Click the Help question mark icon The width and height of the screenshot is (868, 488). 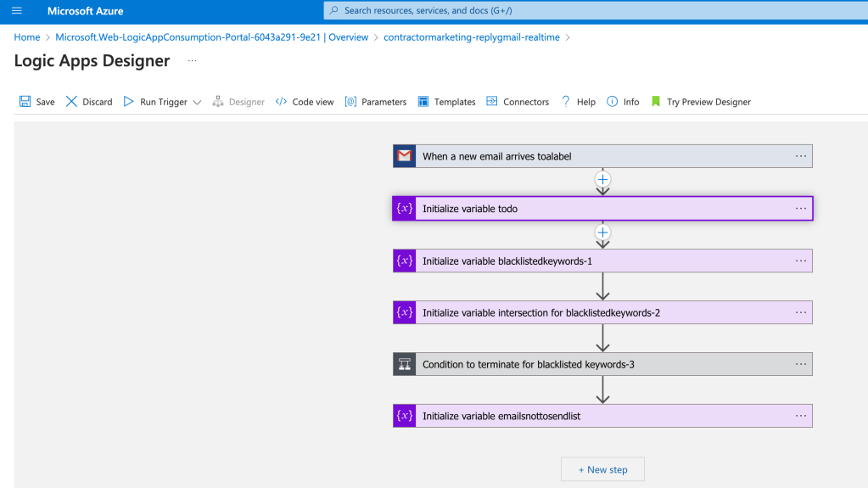[566, 101]
